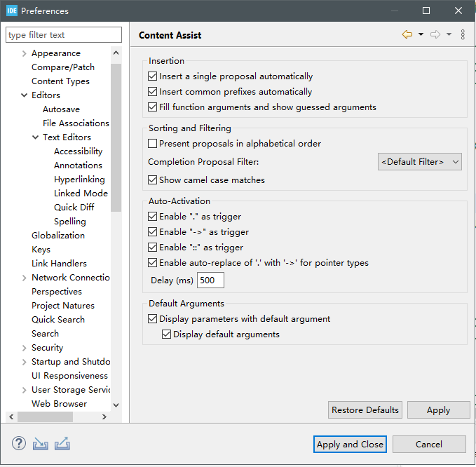Screen dimensions: 476x467
Task: Click the tree horizontal scroll left arrow
Action: pos(11,417)
